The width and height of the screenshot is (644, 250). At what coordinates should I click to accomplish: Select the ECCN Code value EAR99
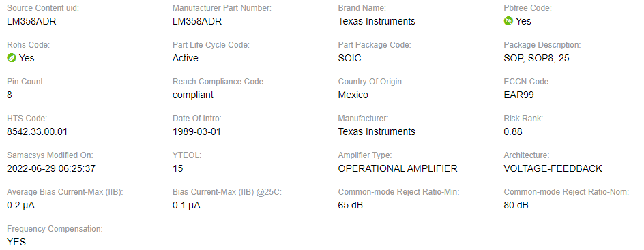coord(518,95)
